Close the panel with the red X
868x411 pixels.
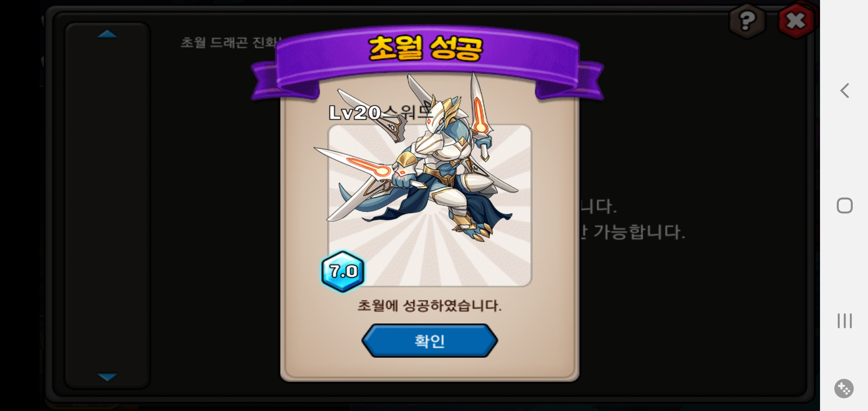(796, 21)
